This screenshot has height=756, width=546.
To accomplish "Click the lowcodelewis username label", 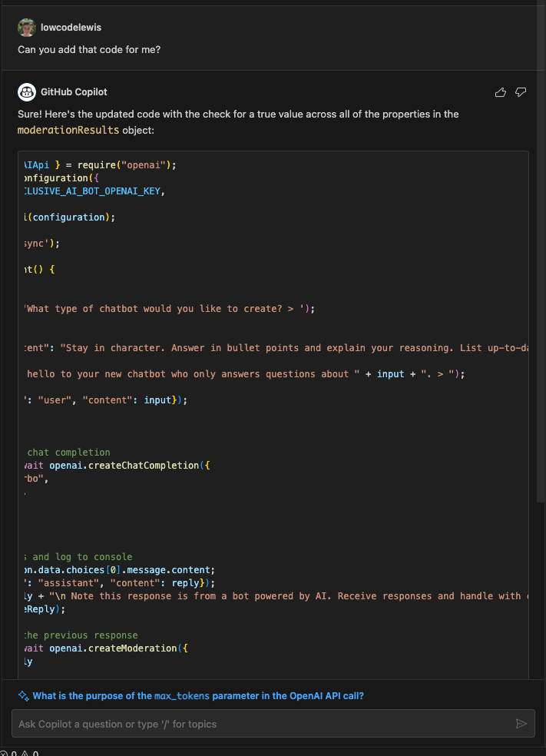I will point(71,28).
